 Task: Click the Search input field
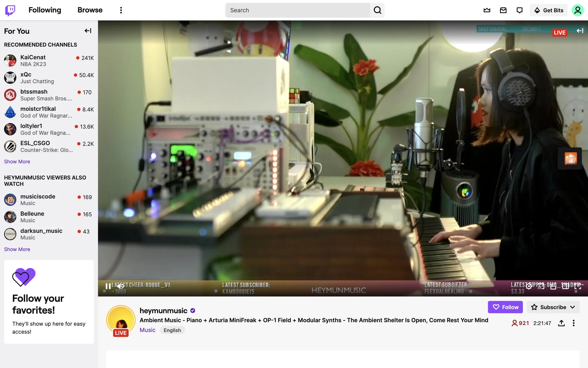click(x=297, y=10)
